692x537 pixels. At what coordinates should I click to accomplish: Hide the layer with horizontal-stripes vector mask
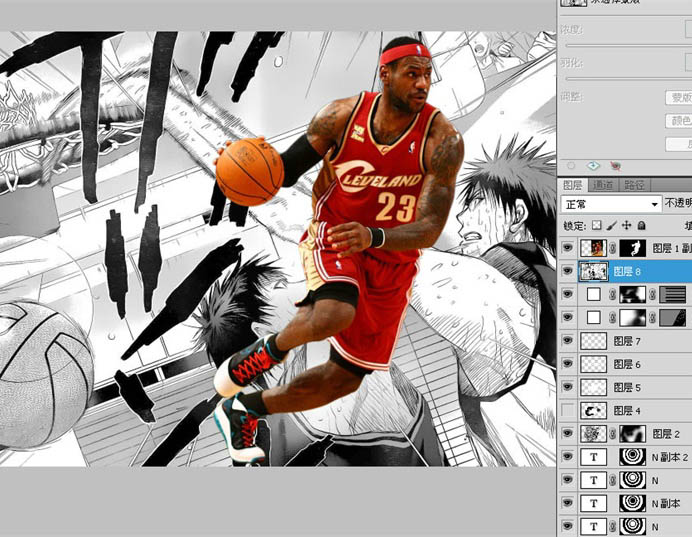pyautogui.click(x=568, y=294)
